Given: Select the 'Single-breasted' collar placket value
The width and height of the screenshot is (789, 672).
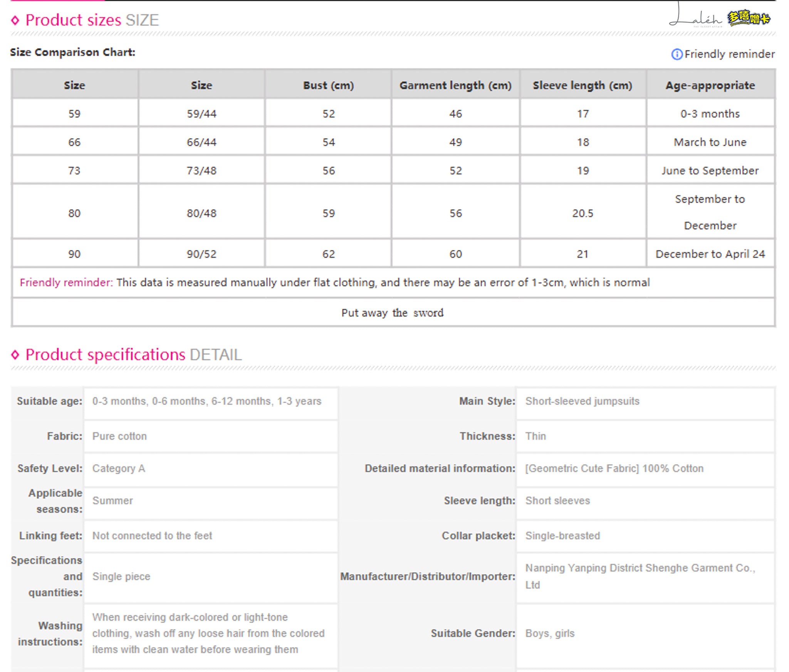Looking at the screenshot, I should click(562, 536).
